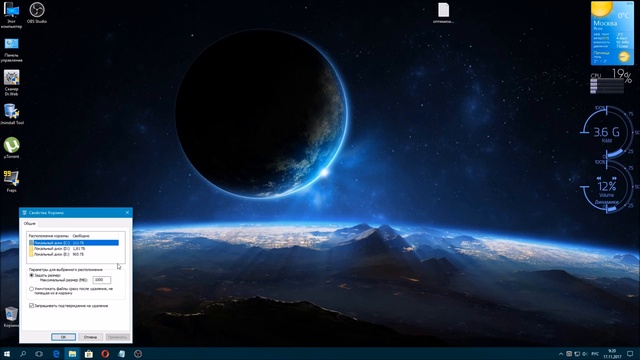Viewport: 640px width, 360px height.
Task: Open the OBS Studio desktop shortcut
Action: tap(37, 12)
